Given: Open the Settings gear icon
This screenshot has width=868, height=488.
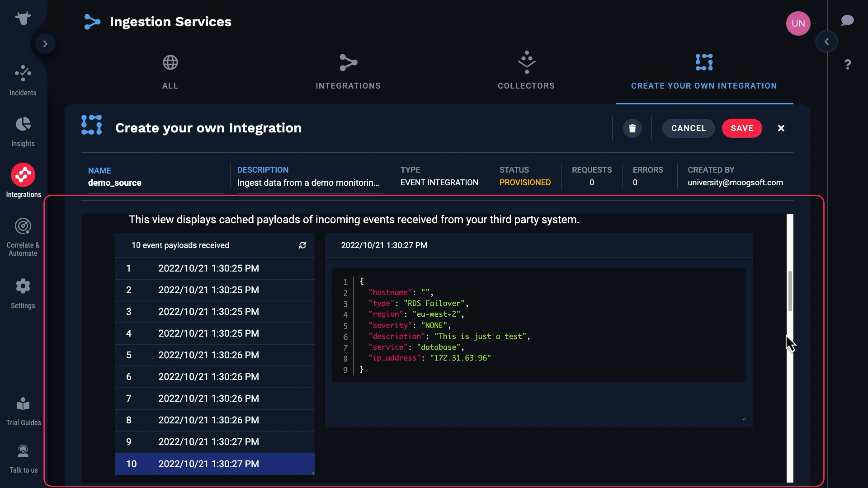Looking at the screenshot, I should [23, 286].
